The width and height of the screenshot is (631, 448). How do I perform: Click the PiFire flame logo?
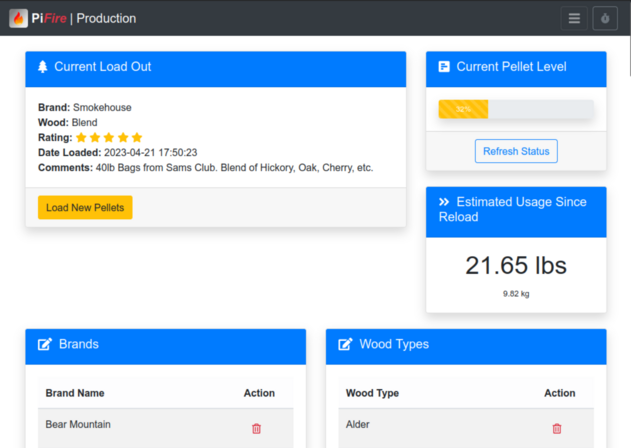pos(18,18)
